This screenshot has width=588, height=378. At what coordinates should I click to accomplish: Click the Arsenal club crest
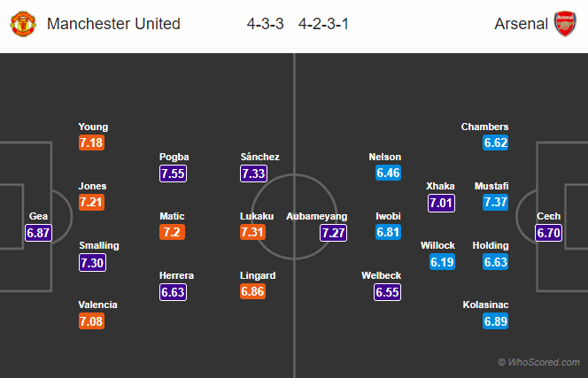(564, 24)
